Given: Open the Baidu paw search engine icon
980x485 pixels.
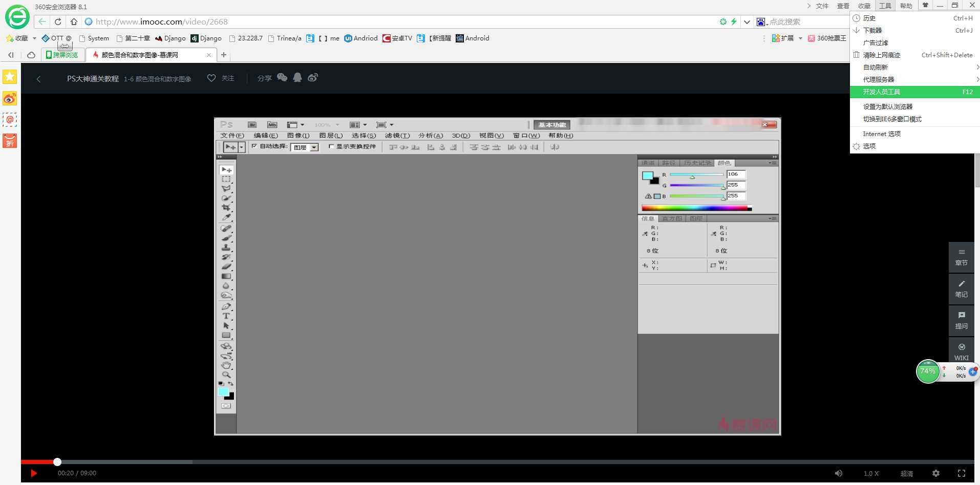Looking at the screenshot, I should [x=761, y=21].
